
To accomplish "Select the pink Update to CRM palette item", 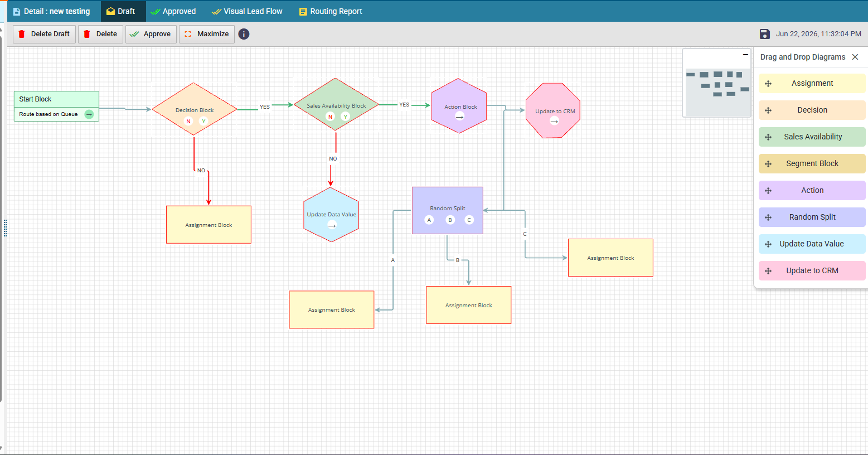I will click(812, 270).
